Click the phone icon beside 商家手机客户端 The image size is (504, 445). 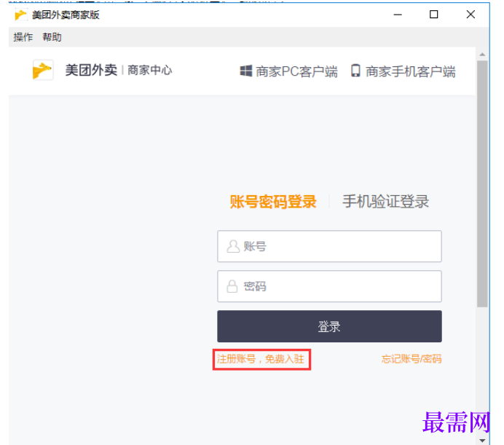tap(355, 71)
